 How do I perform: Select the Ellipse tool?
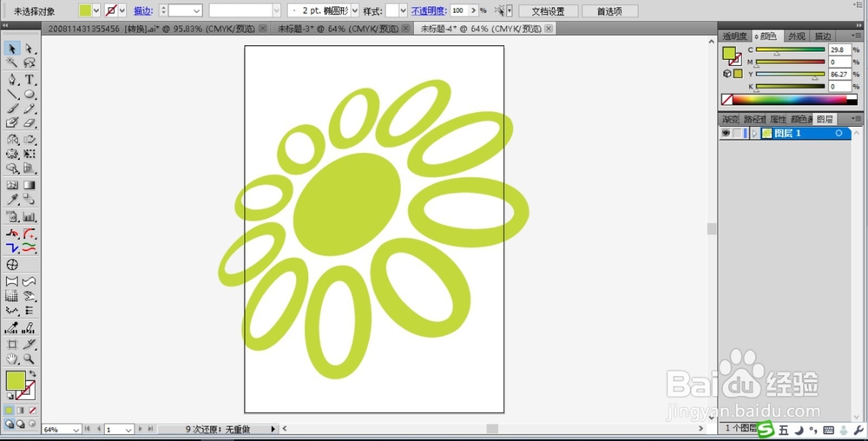coord(29,94)
